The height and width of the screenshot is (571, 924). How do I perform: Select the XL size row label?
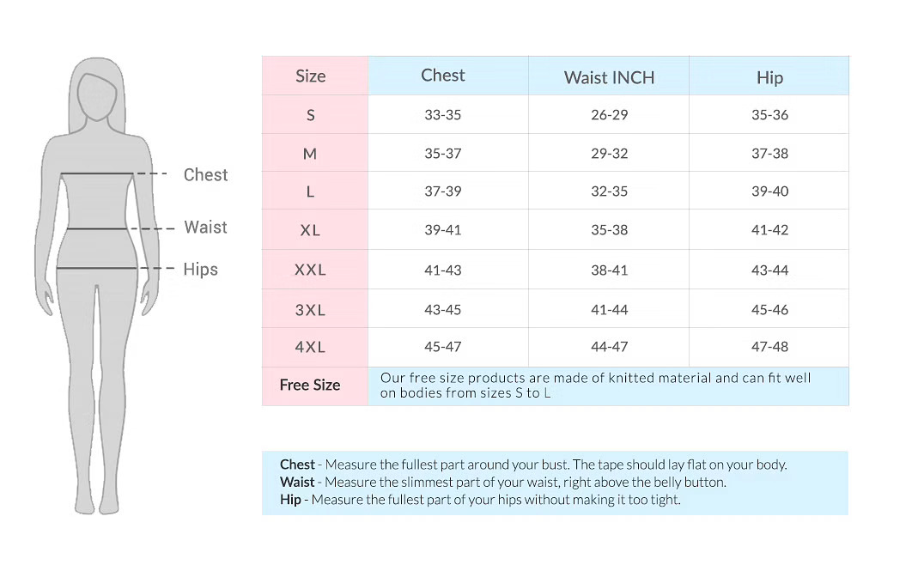(310, 230)
